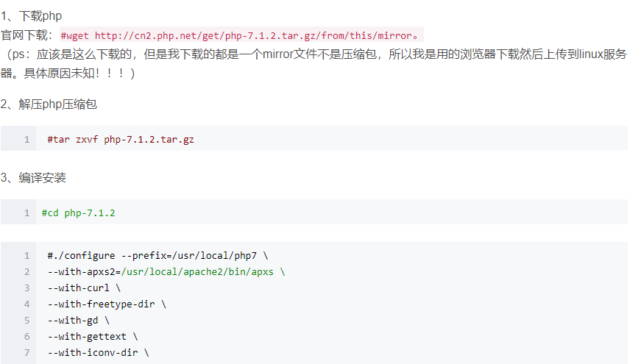Click the '--with-gd \' line

[79, 321]
